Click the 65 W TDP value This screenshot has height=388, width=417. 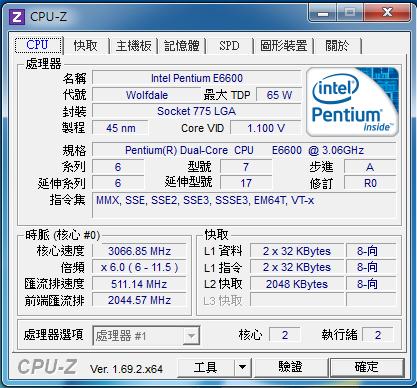(279, 95)
